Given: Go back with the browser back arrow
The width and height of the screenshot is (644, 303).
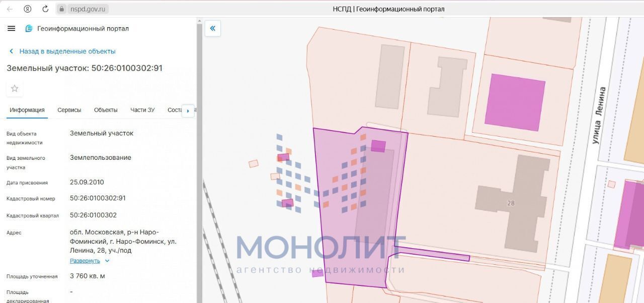Looking at the screenshot, I should pyautogui.click(x=10, y=9).
